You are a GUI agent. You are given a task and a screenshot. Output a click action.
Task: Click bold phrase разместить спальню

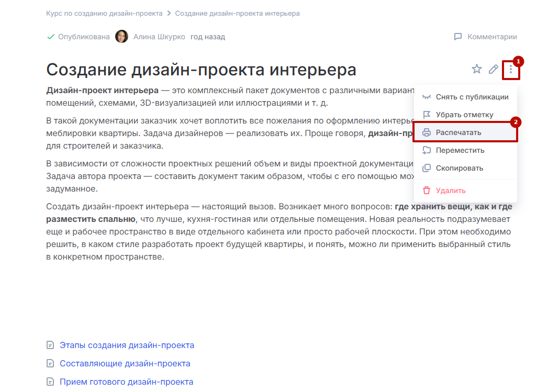[91, 219]
